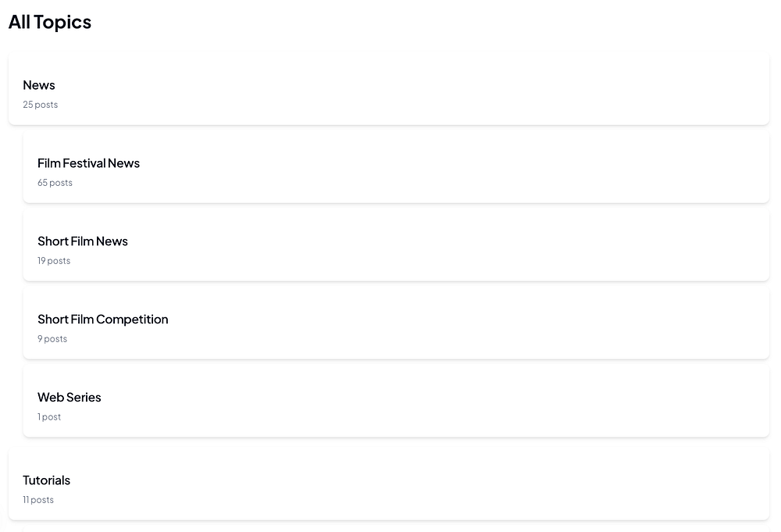The width and height of the screenshot is (781, 532).
Task: Click partially visible card below Tutorials
Action: pos(390,529)
